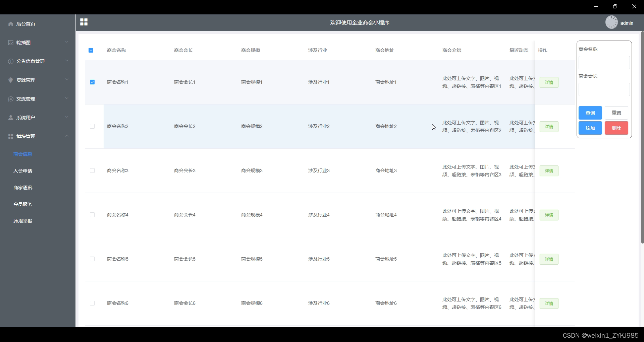Image resolution: width=644 pixels, height=342 pixels.
Task: Click the 最近动态 column header
Action: point(519,50)
